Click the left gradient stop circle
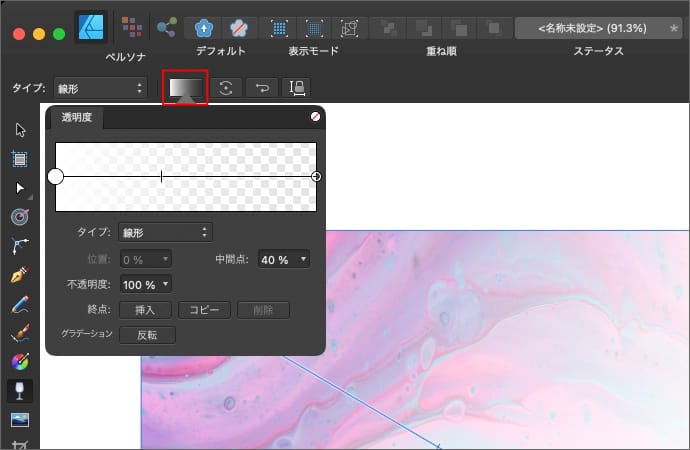690x450 pixels. 56,177
